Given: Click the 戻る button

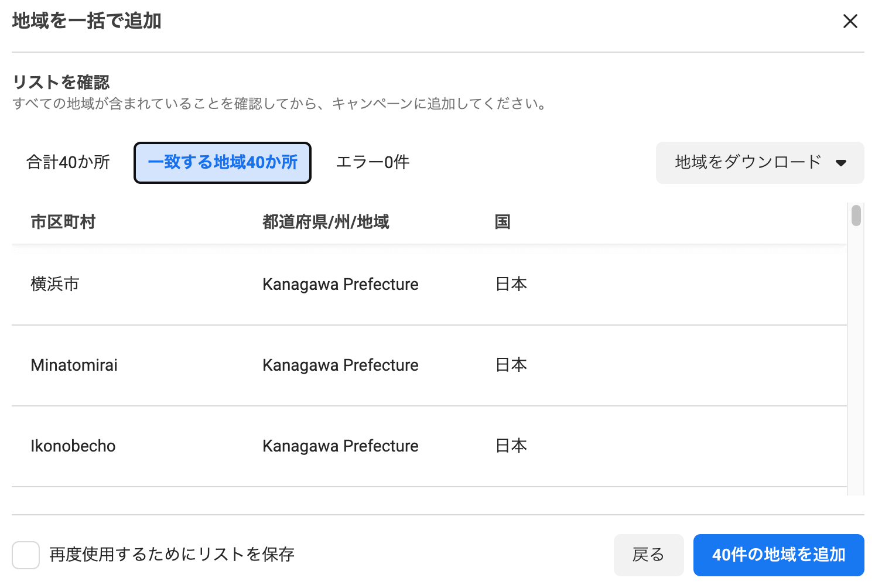Looking at the screenshot, I should [648, 555].
